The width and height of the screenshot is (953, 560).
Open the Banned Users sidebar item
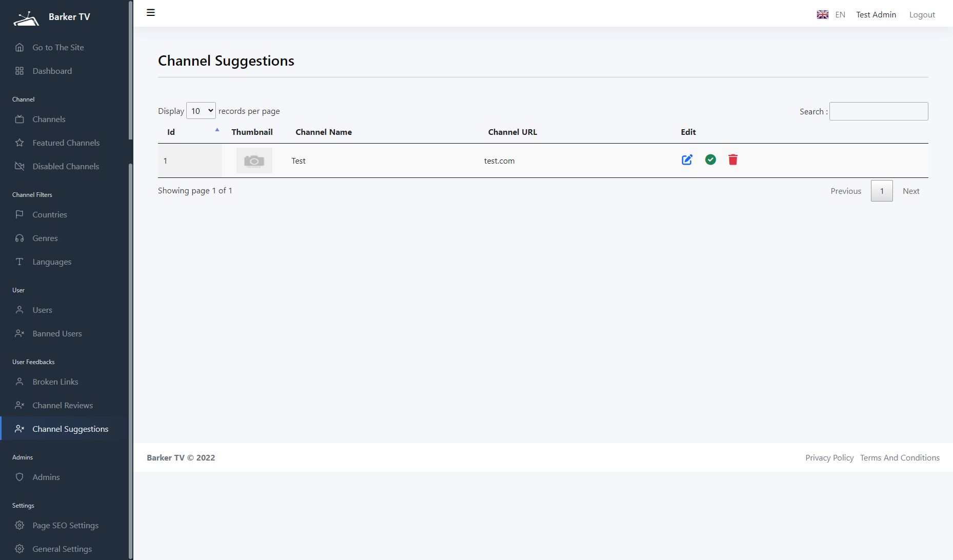point(57,333)
